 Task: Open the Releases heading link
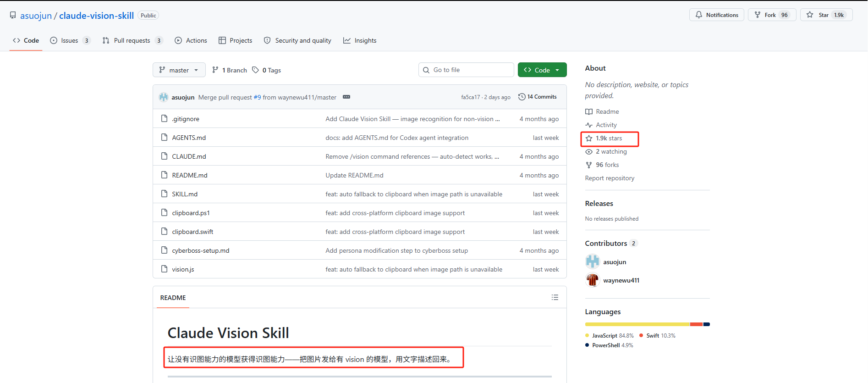tap(599, 203)
